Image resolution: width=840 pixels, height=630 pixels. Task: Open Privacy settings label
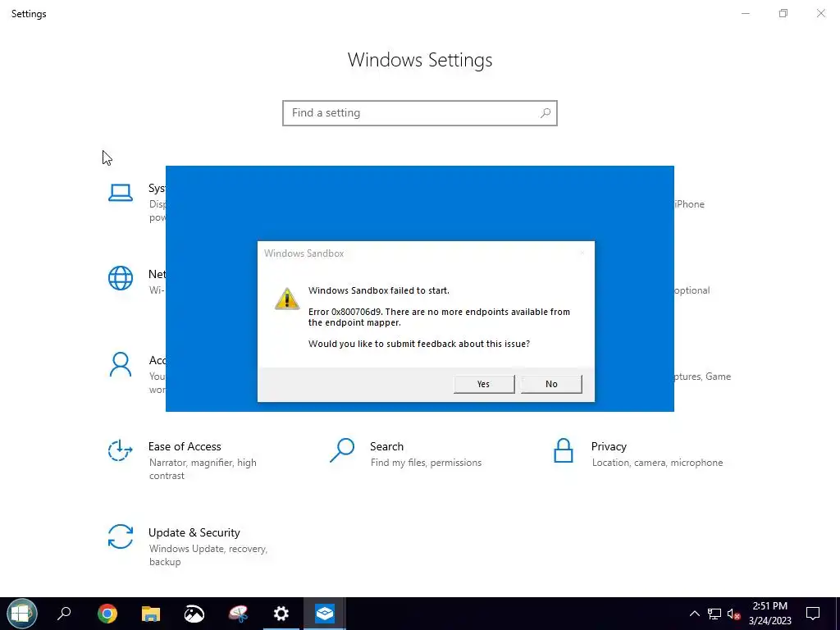coord(609,446)
